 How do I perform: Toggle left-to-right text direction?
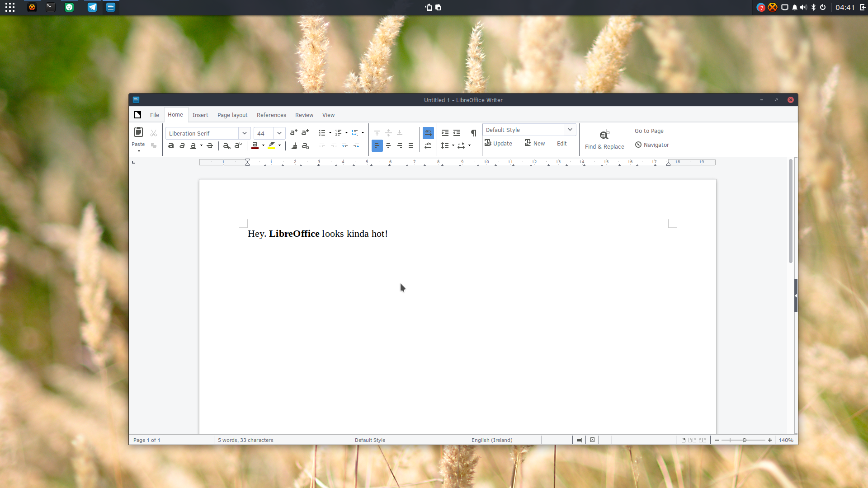pos(428,133)
